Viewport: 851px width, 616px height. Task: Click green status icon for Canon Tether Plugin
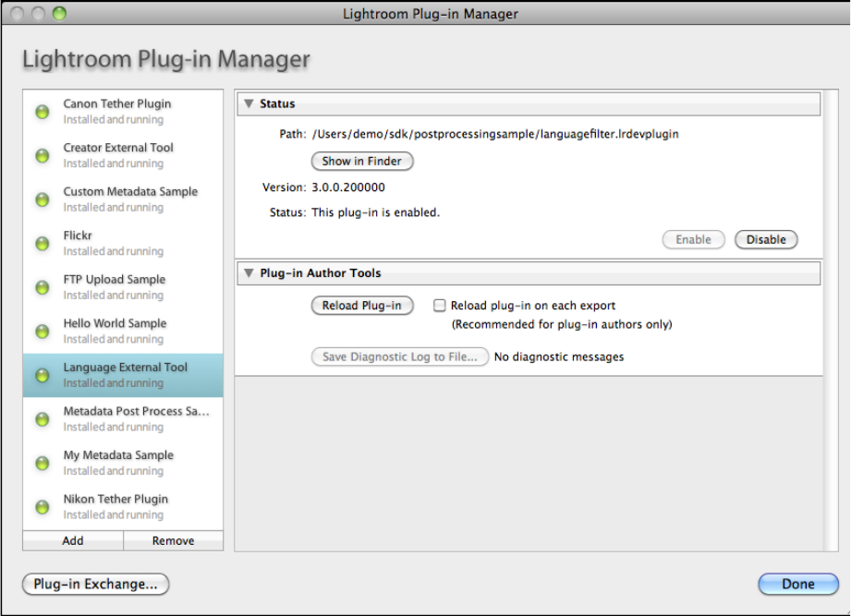[x=43, y=112]
